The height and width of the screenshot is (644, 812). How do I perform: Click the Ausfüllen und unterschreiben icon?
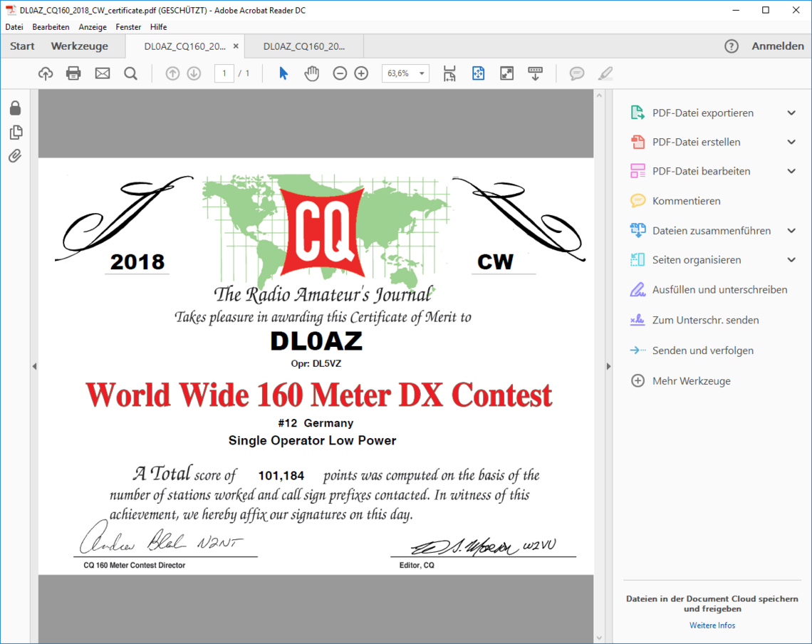(637, 290)
